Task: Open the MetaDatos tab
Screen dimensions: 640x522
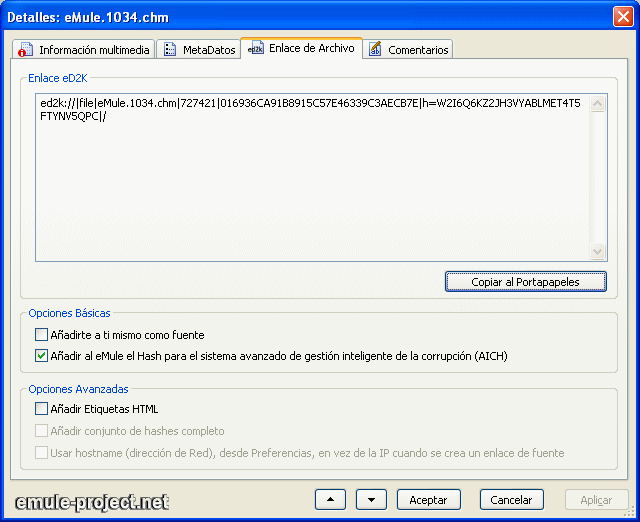Action: [208, 50]
